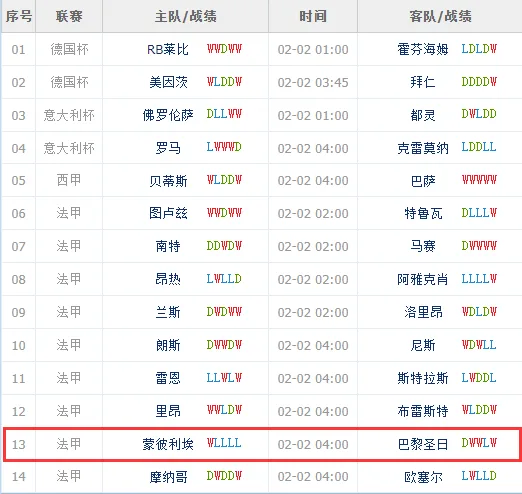Click time 02-02 04:00 in 贝蒂斯 row

(313, 181)
